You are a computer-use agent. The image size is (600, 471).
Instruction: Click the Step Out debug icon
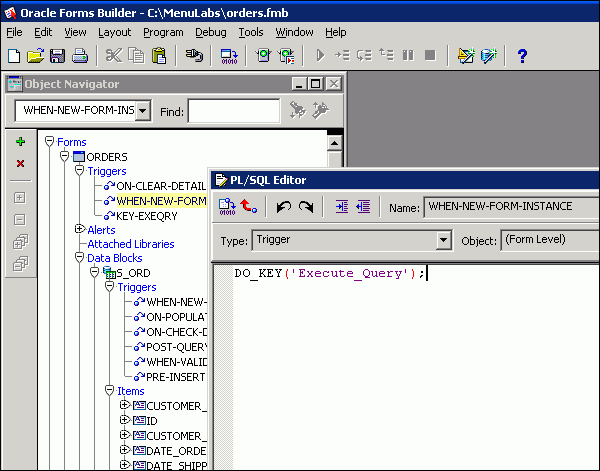tap(386, 55)
